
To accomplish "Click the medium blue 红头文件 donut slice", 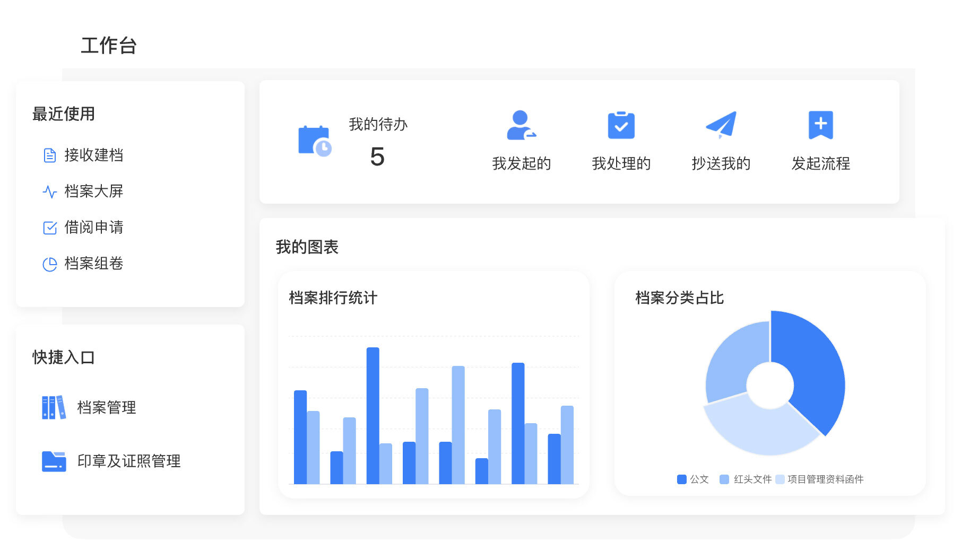I will click(735, 361).
